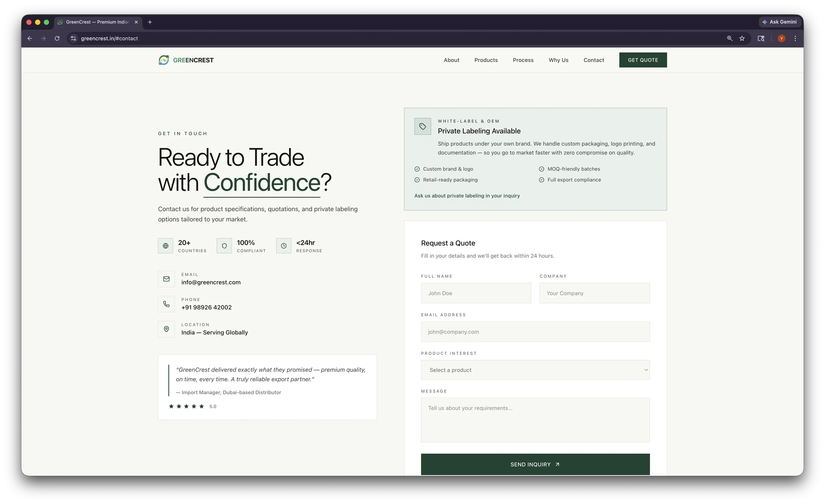This screenshot has width=825, height=504.
Task: Go back with browser back arrow
Action: click(x=30, y=38)
